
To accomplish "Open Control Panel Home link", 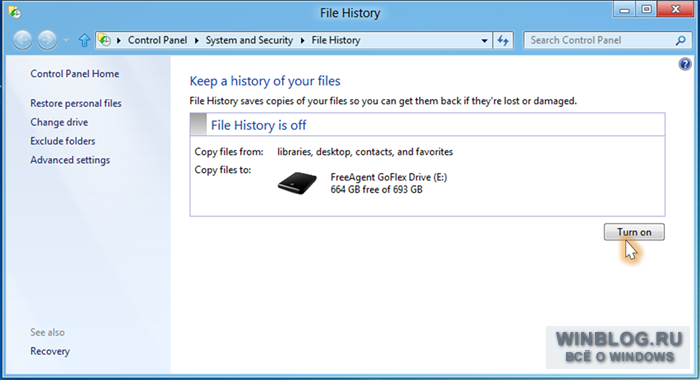I will pos(75,74).
